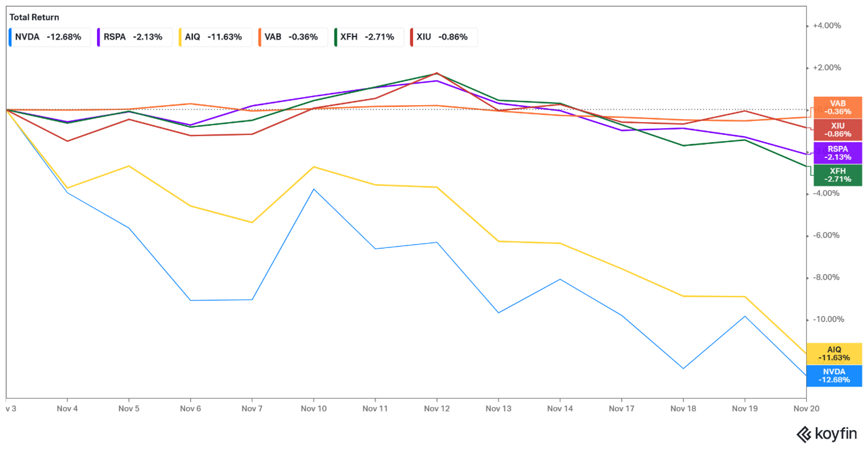Click the -10.00% y-axis label
868x449 pixels.
[827, 319]
